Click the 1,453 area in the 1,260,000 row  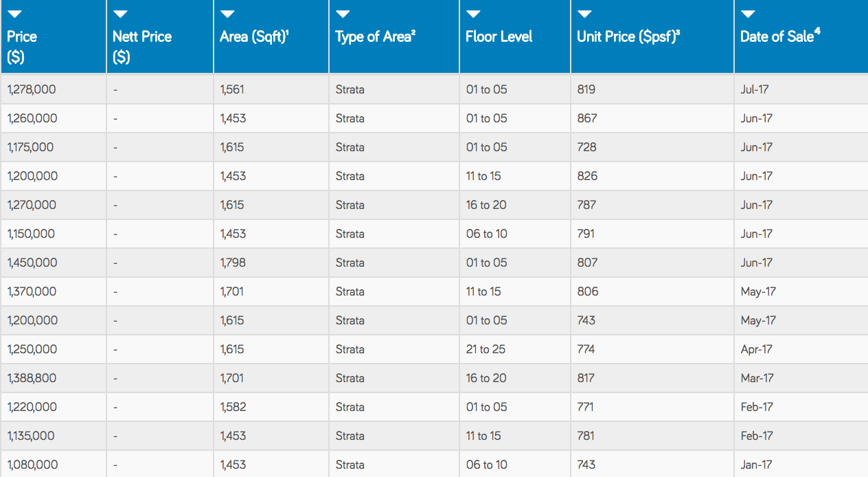click(233, 118)
